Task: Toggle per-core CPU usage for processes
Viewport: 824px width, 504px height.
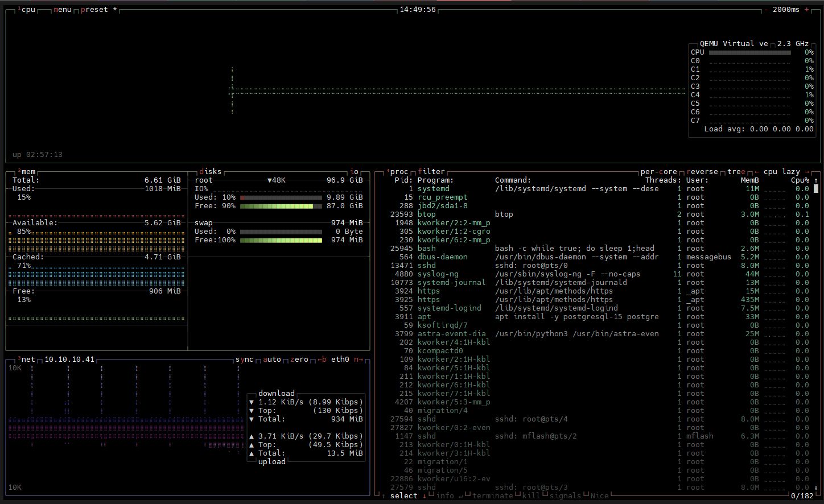Action: coord(659,172)
